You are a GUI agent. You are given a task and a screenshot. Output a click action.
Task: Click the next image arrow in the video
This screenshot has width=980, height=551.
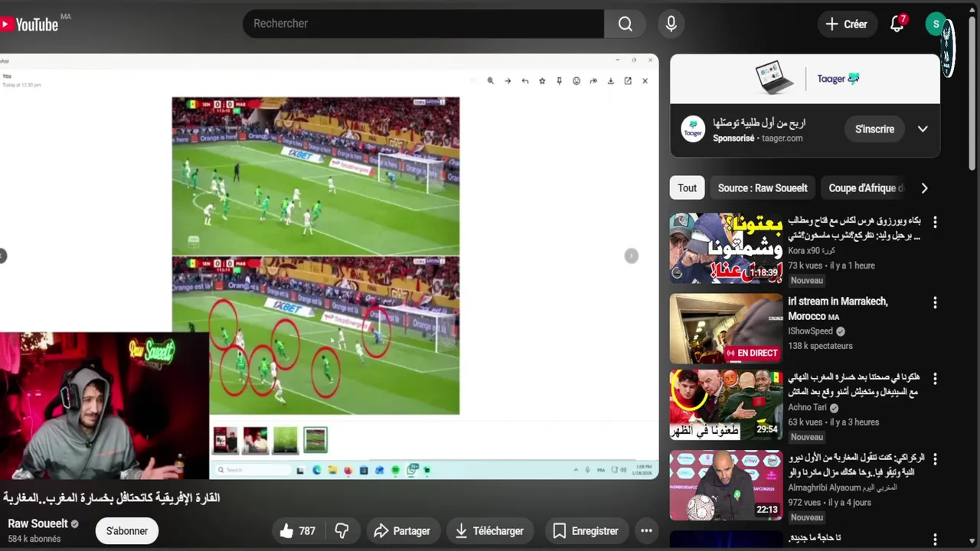pyautogui.click(x=631, y=256)
